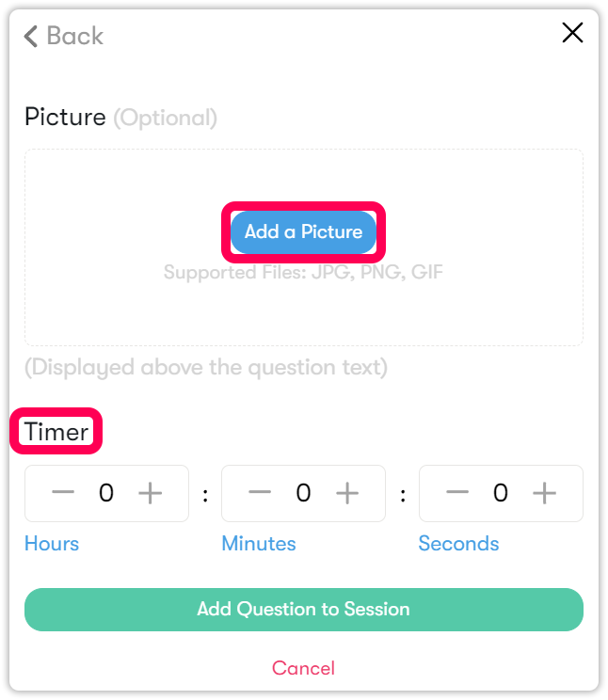The height and width of the screenshot is (700, 608).
Task: Click the Minutes number field
Action: tap(303, 493)
